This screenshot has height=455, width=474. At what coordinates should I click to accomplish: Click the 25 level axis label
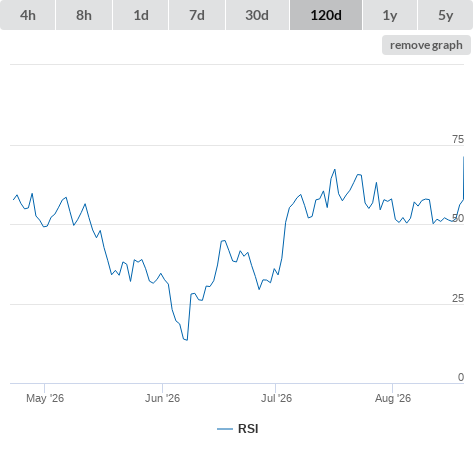click(x=458, y=298)
